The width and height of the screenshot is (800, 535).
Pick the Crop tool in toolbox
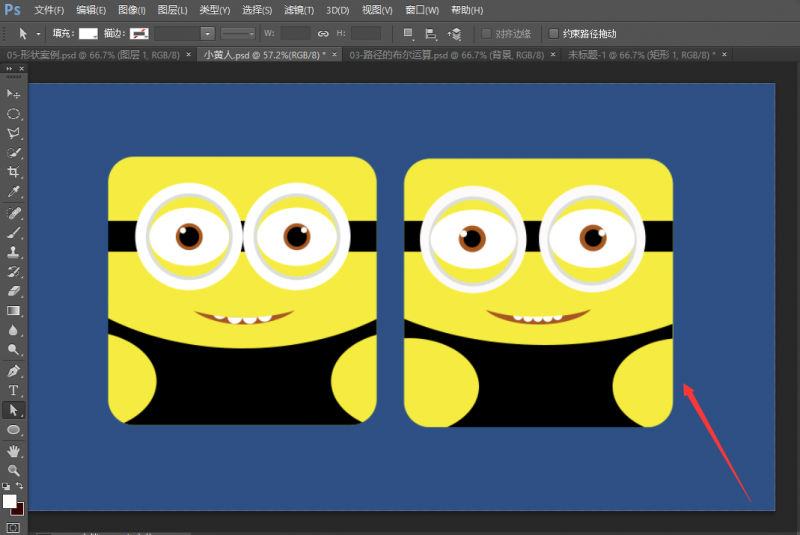14,172
